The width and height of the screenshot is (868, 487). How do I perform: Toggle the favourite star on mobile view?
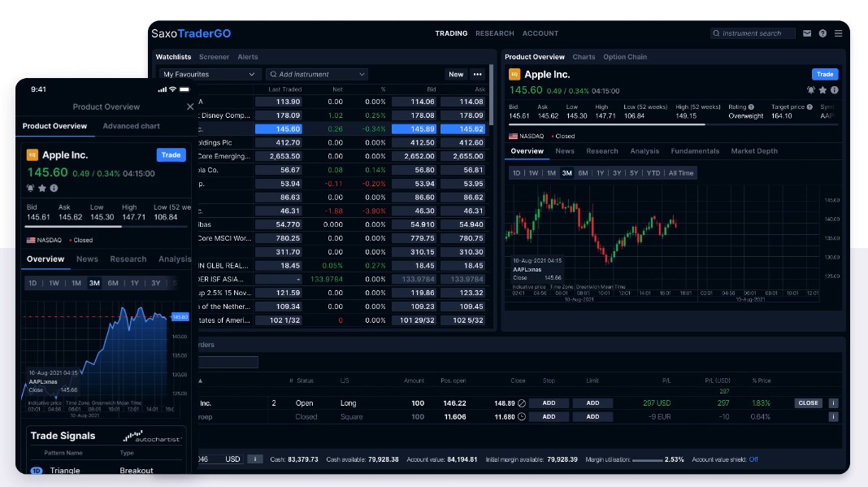point(43,188)
